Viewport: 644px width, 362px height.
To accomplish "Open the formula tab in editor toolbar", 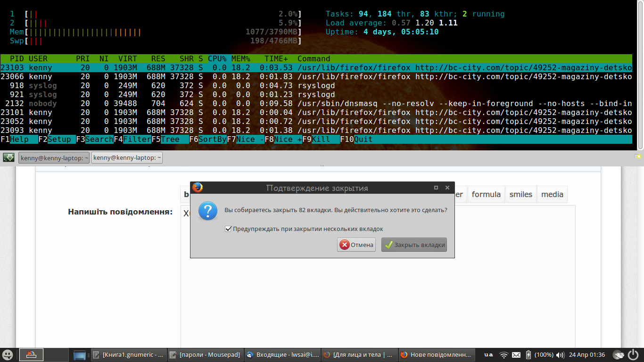I will coord(486,194).
